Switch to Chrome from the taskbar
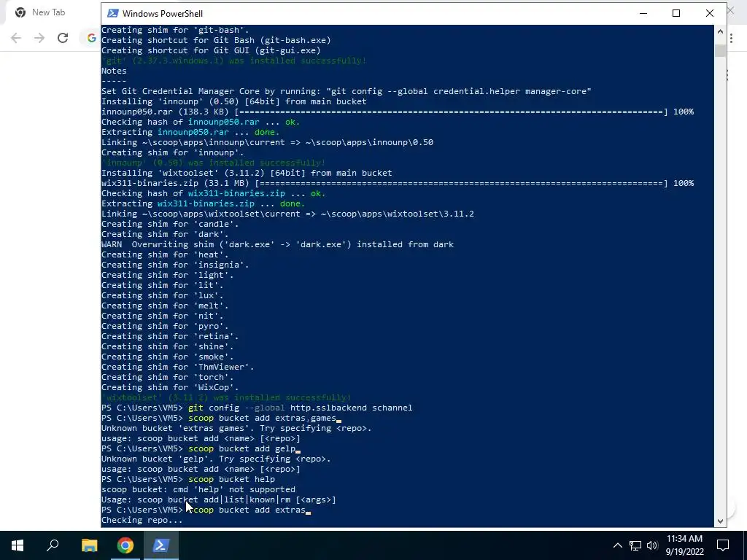The height and width of the screenshot is (560, 747). (125, 545)
